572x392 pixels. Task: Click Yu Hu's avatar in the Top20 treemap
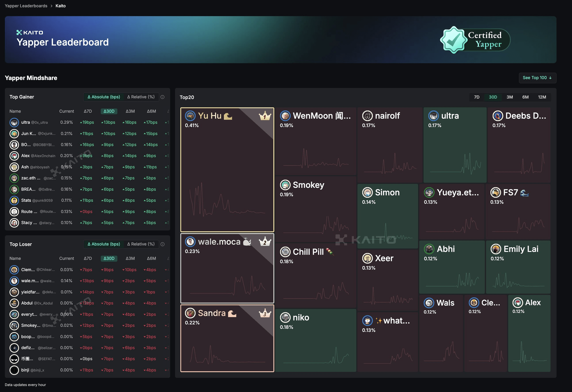[190, 116]
